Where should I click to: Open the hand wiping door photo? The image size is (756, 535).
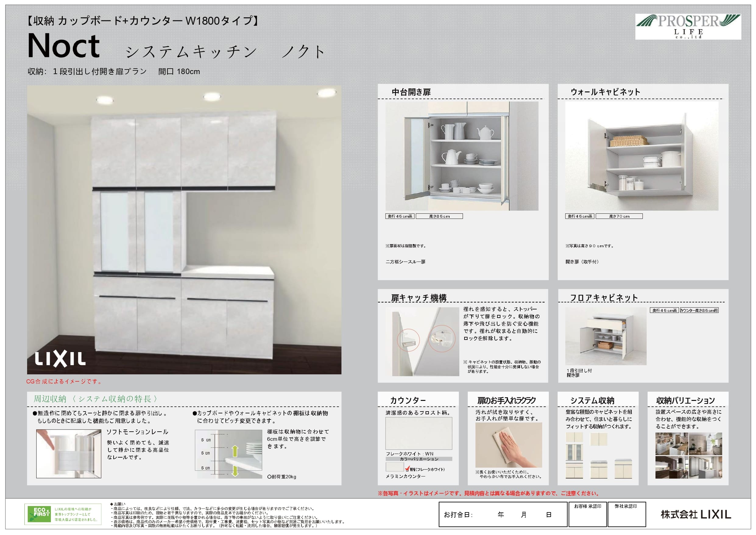coord(509,445)
